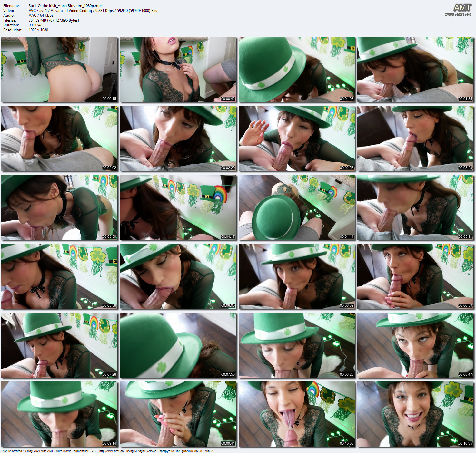
Task: Select the filename text in the header
Action: [x=65, y=6]
